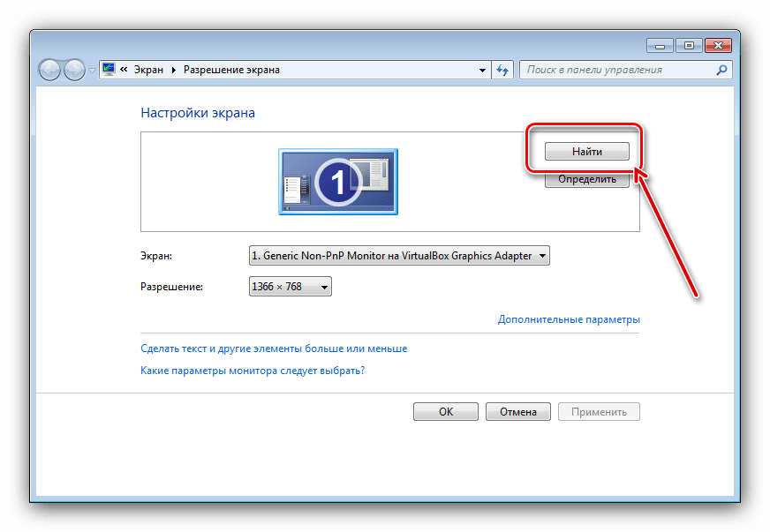
Task: Click the Отмена button
Action: (x=518, y=412)
